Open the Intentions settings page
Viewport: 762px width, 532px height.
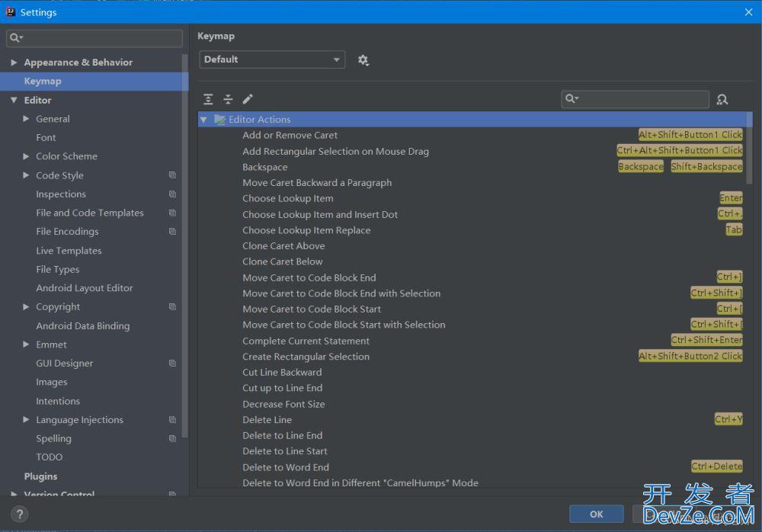click(x=58, y=401)
